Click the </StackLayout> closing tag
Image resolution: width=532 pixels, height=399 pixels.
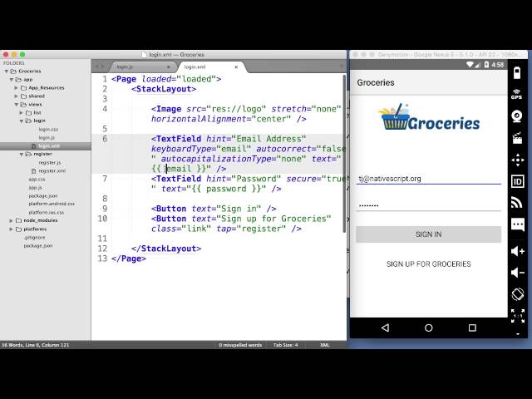coord(166,249)
